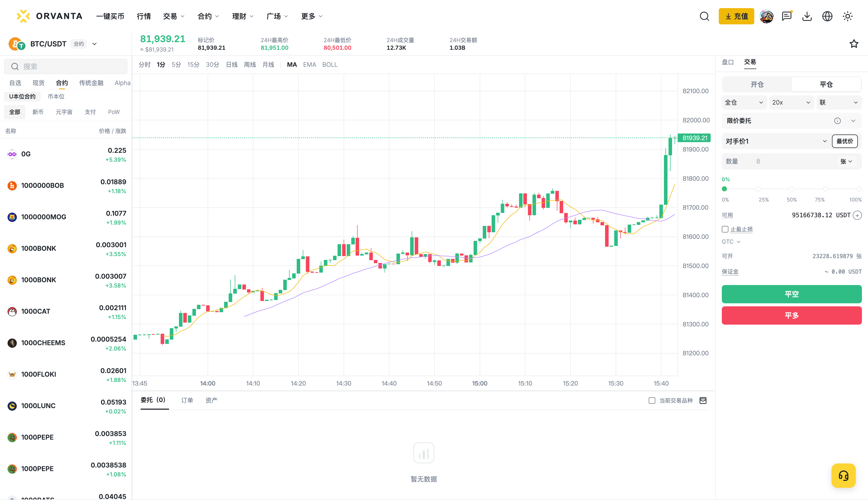Switch to the 订单 tab
This screenshot has height=500, width=868.
tap(187, 401)
